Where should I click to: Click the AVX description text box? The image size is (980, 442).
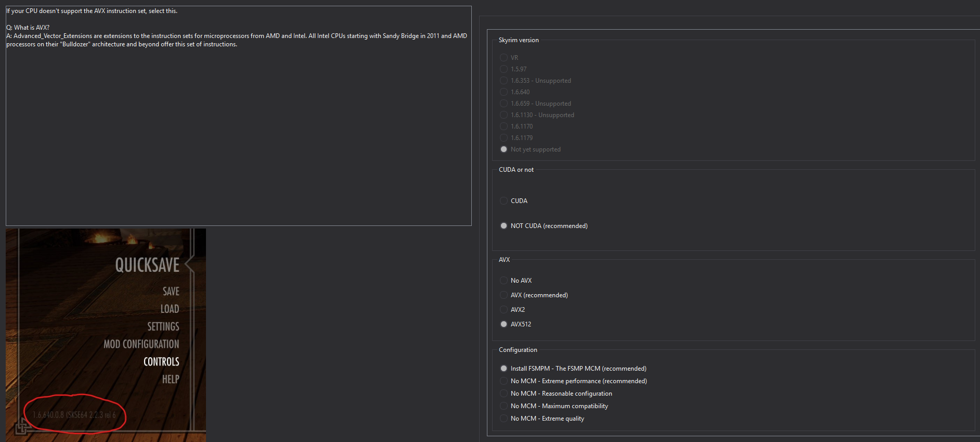click(x=239, y=116)
